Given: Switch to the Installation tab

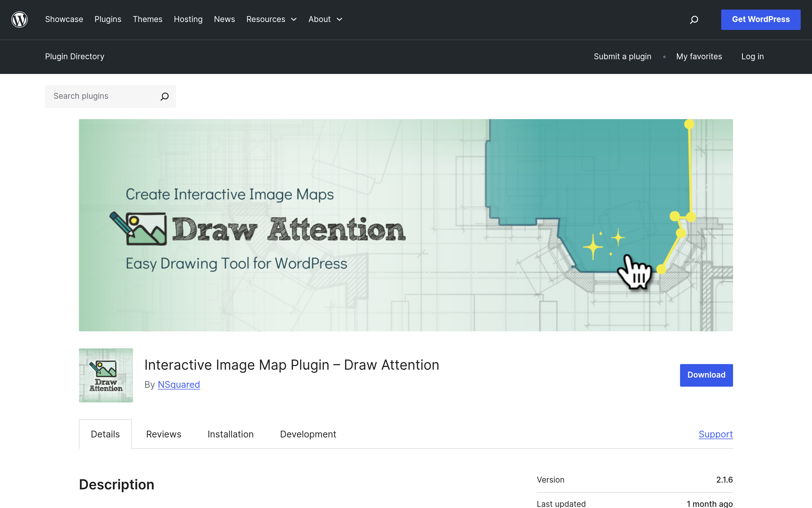Looking at the screenshot, I should pos(231,434).
